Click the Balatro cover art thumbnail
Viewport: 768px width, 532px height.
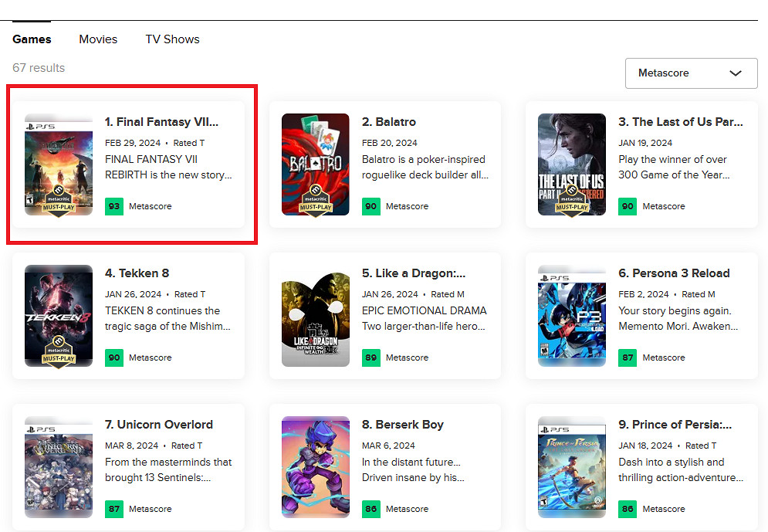point(316,164)
